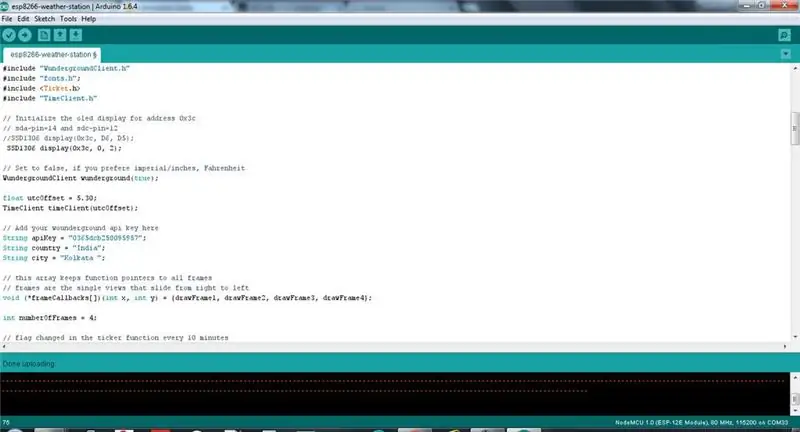800x432 pixels.
Task: Open the tab options dropdown arrow
Action: (x=786, y=54)
